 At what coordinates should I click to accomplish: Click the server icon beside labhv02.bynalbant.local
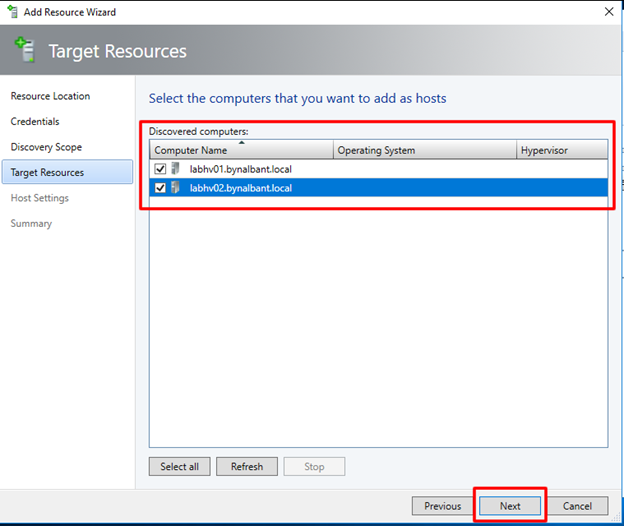point(175,187)
